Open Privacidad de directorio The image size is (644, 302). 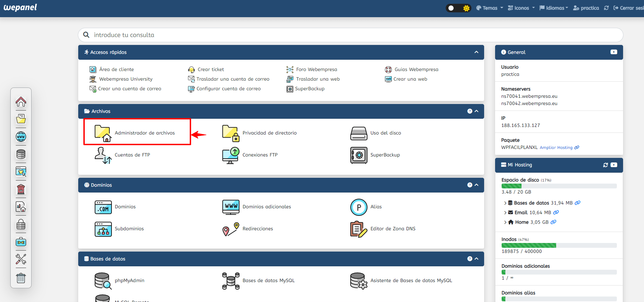pyautogui.click(x=260, y=133)
